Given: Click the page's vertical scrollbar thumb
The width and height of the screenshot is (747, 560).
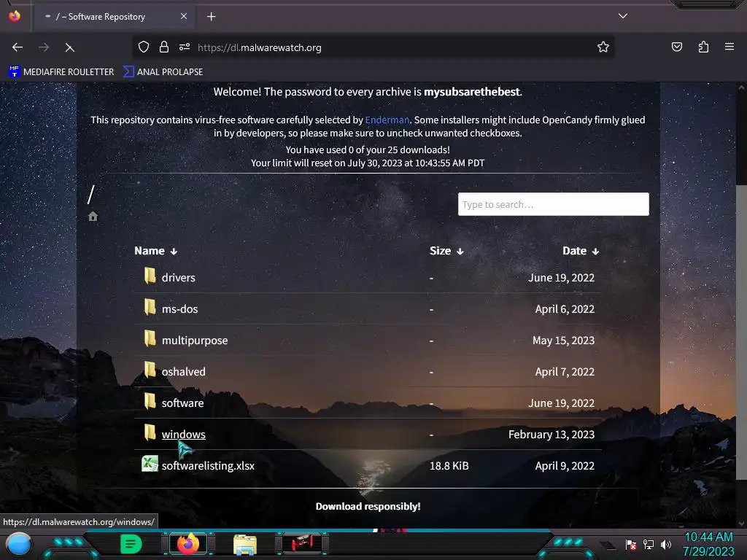Looking at the screenshot, I should pyautogui.click(x=741, y=332).
